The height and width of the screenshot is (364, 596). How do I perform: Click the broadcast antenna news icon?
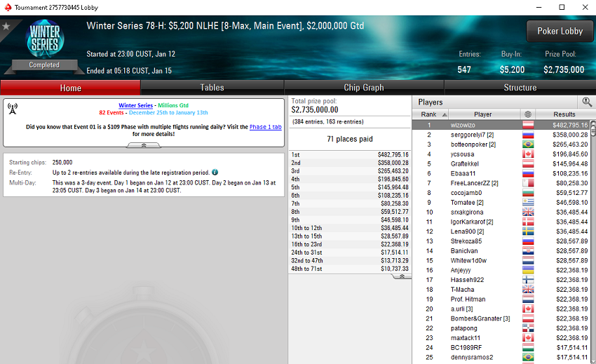coord(13,109)
